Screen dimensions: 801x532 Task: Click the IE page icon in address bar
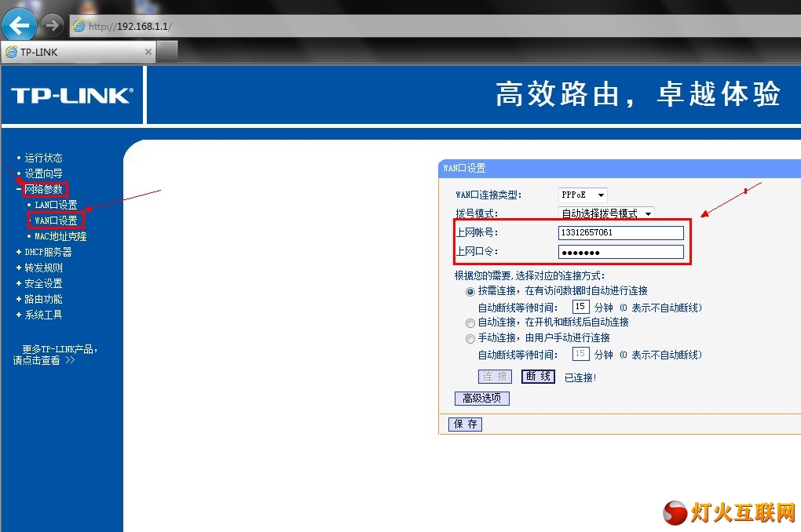click(79, 26)
